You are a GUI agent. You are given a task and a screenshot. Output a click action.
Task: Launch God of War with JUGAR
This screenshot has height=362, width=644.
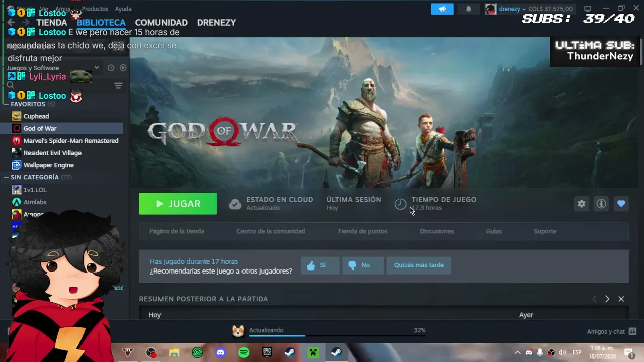178,204
